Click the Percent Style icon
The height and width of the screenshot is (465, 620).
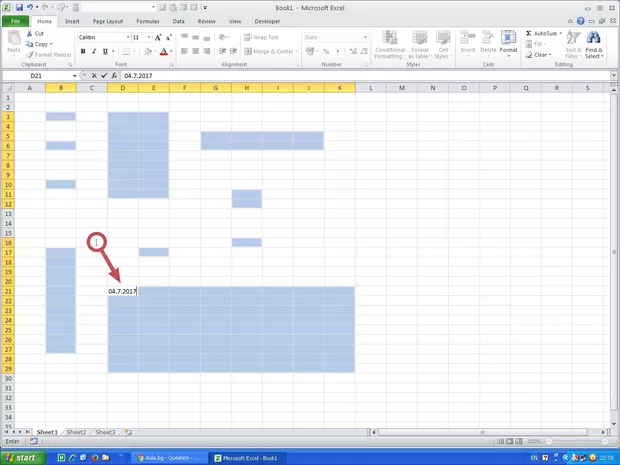tap(326, 51)
